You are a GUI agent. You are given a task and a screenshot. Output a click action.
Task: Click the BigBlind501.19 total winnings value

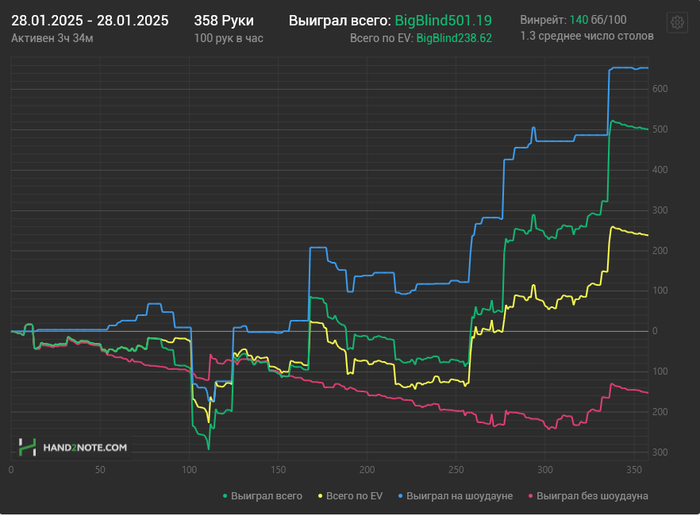[443, 21]
